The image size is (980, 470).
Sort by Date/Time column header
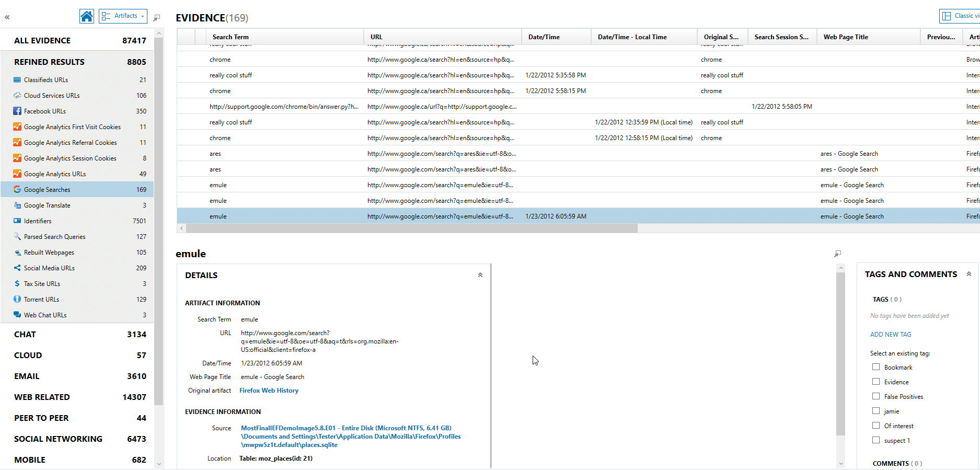click(557, 37)
